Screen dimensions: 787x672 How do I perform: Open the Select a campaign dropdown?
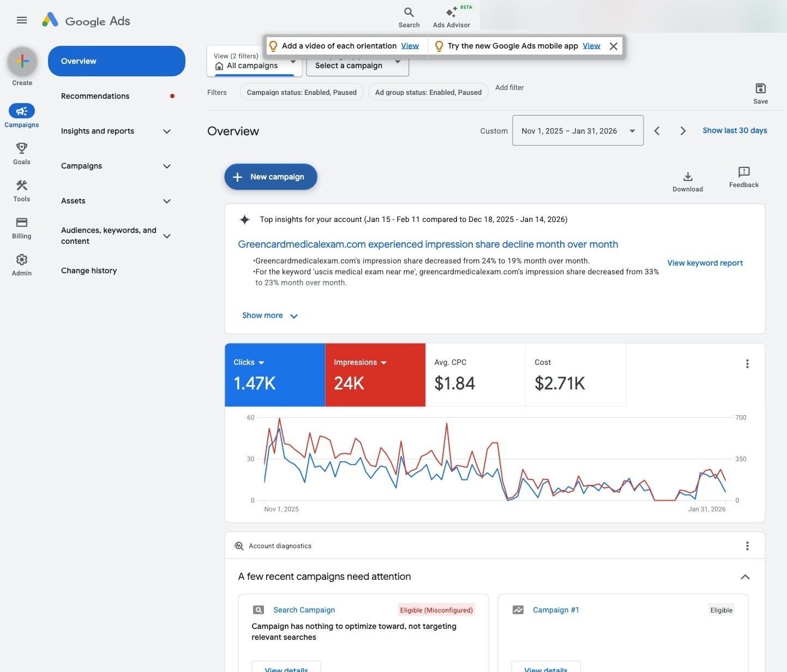pos(357,65)
